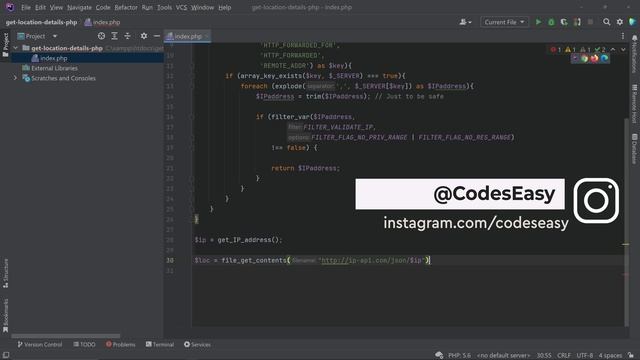The image size is (640, 360).
Task: Open the Edit menu
Action: (x=40, y=7)
